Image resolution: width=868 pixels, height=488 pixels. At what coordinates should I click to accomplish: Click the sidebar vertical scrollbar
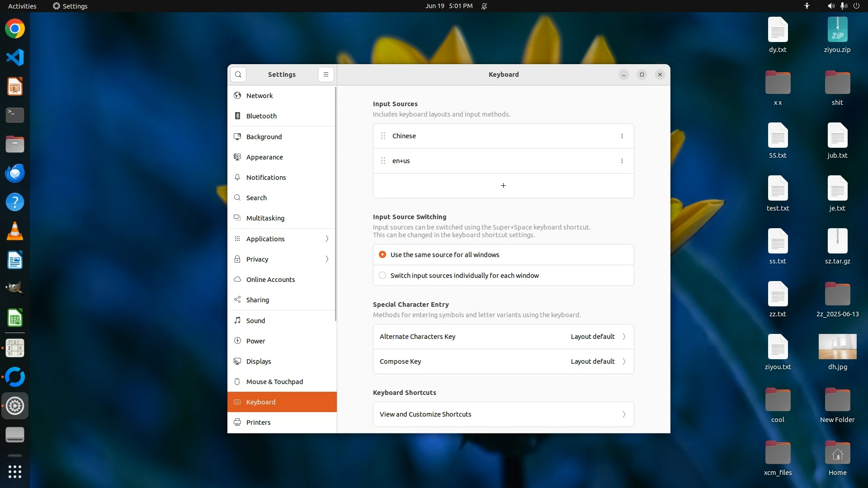335,203
